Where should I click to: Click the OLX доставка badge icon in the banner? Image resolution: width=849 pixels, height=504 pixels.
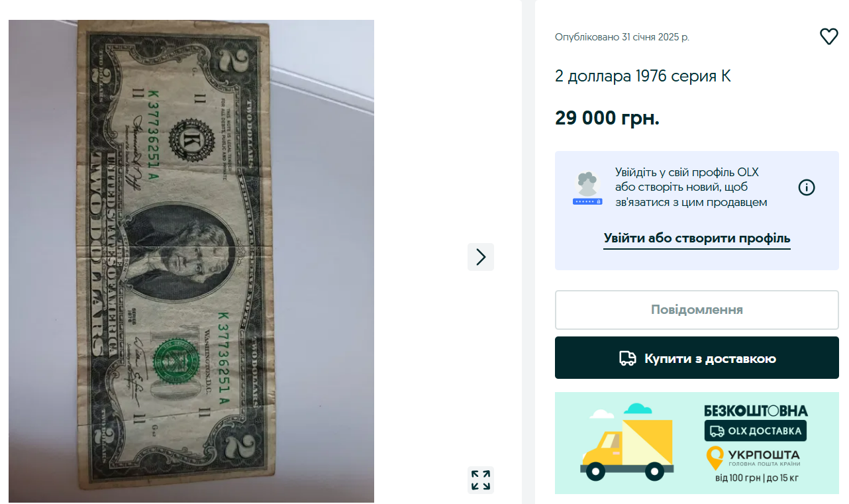point(717,430)
